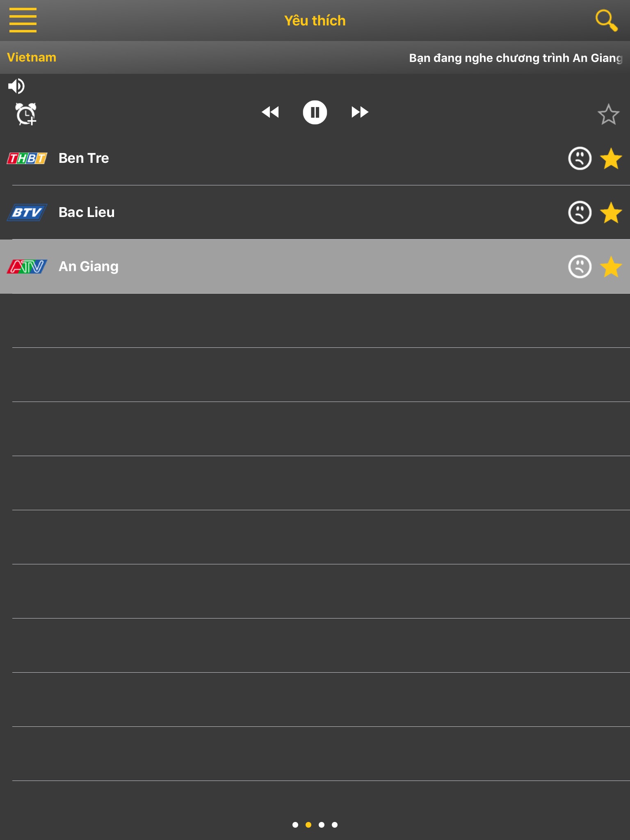Remove Ben Tre from favorites

611,158
